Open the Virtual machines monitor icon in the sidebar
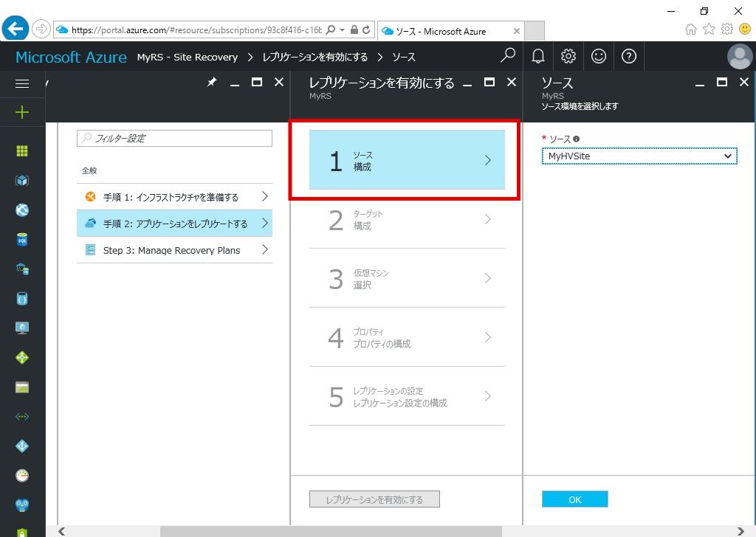Screen dimensions: 756x537 [22, 328]
